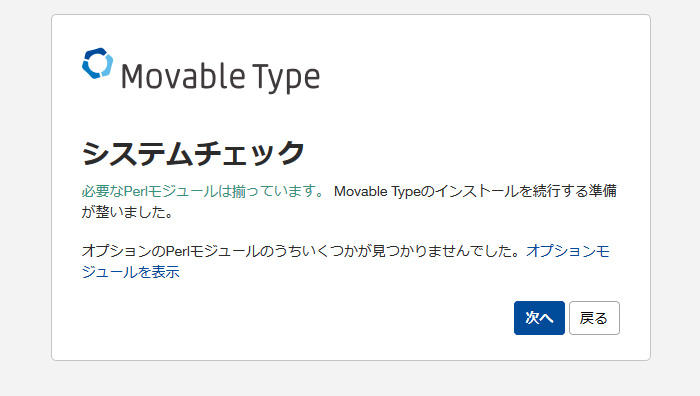Click the dark blue segment of the logo icon
The height and width of the screenshot is (396, 700).
click(93, 63)
